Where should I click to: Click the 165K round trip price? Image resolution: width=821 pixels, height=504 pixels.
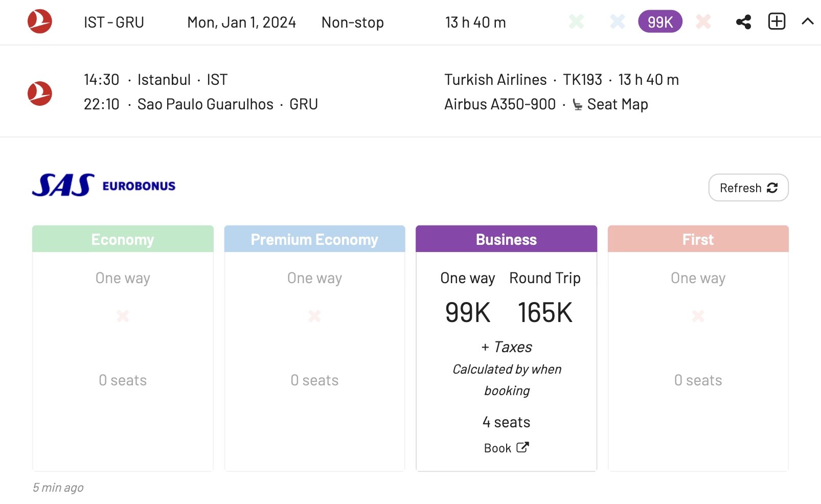click(x=545, y=312)
